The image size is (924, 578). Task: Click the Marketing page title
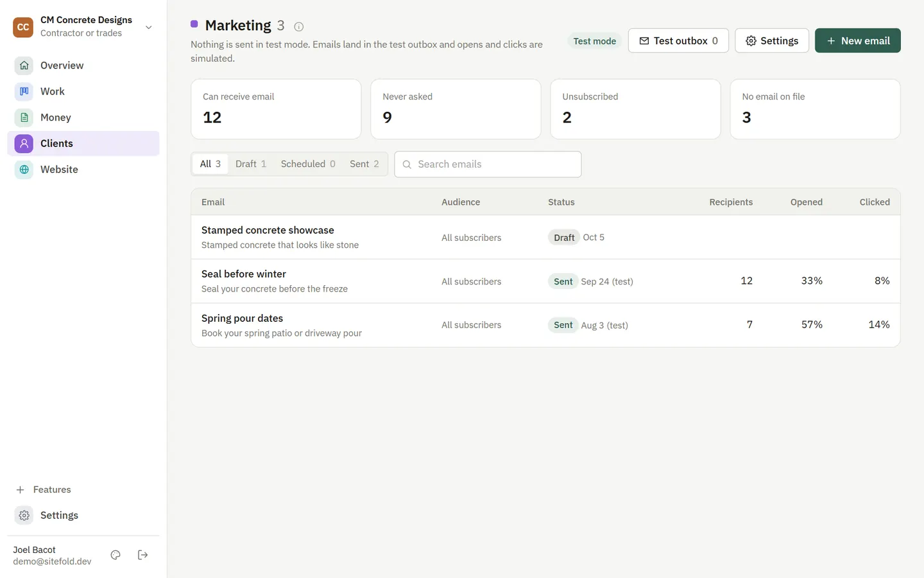pyautogui.click(x=238, y=25)
